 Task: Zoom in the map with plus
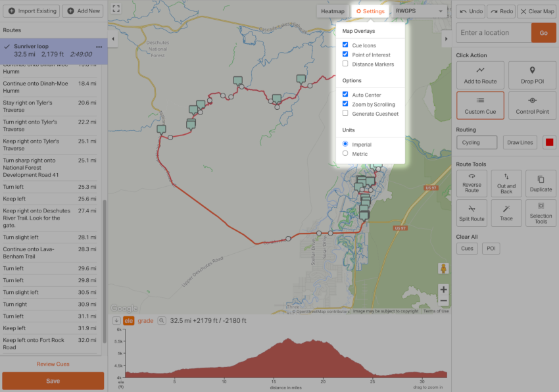click(443, 289)
